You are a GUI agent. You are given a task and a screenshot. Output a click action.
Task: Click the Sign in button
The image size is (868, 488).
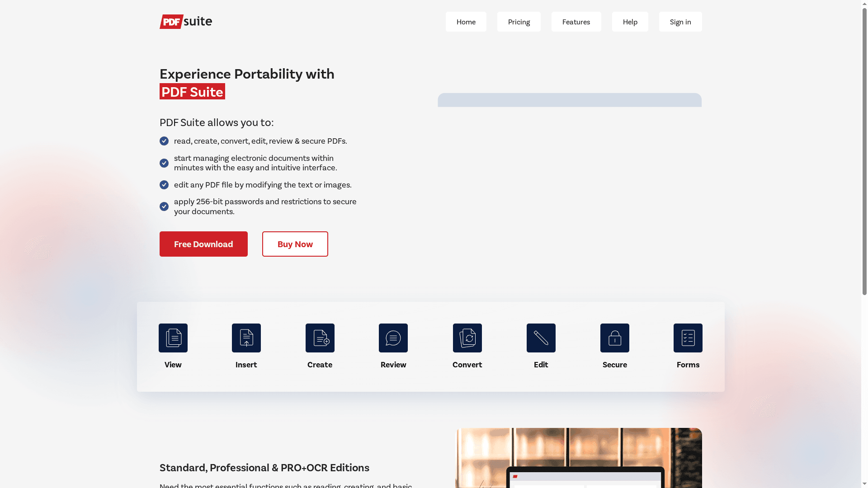point(680,21)
